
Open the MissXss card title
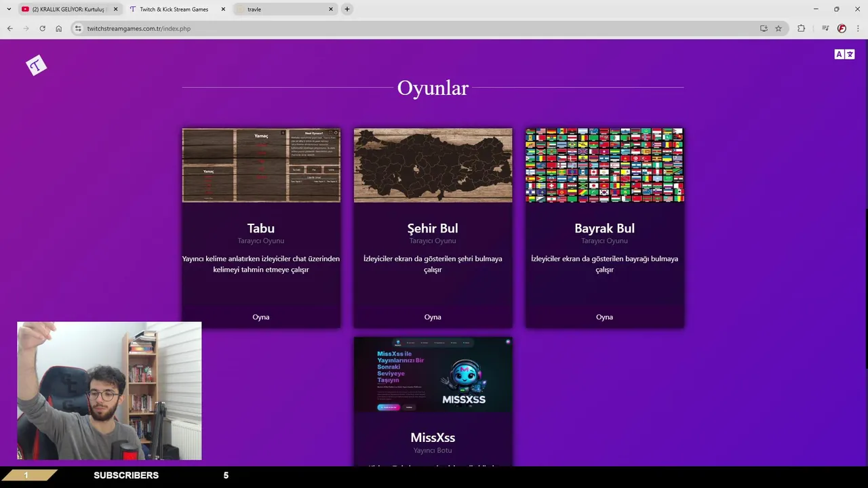(433, 438)
